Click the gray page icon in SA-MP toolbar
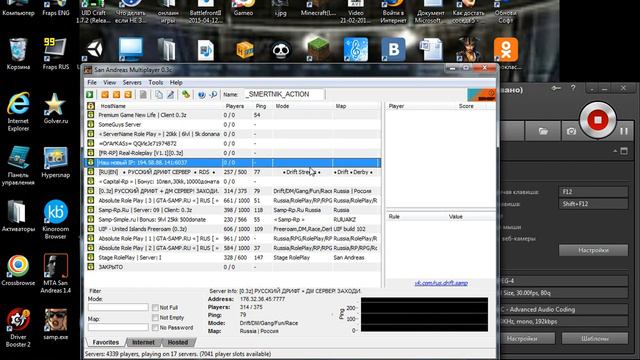This screenshot has width=640, height=360. [x=143, y=95]
